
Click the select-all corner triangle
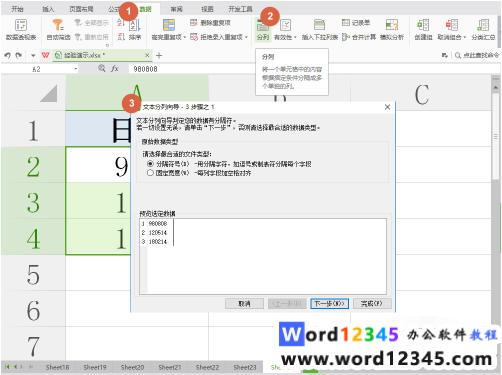click(49, 93)
